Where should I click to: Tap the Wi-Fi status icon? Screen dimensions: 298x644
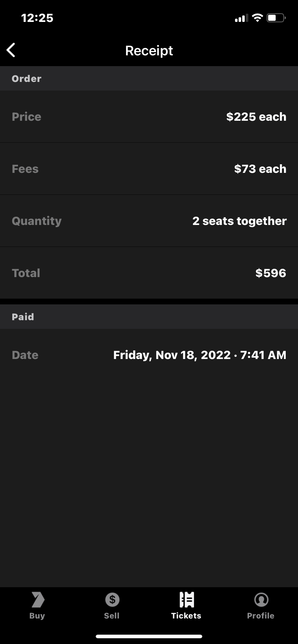[257, 18]
